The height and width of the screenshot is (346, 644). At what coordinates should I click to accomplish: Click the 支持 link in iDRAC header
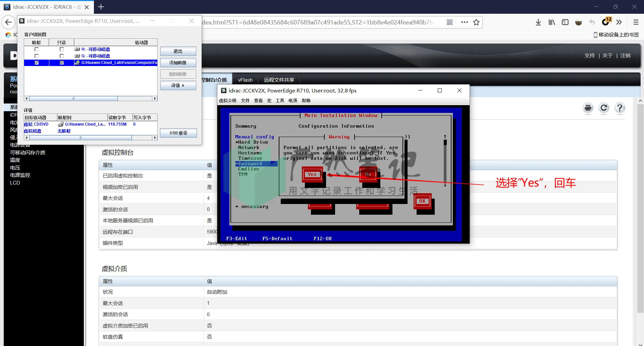[x=589, y=56]
